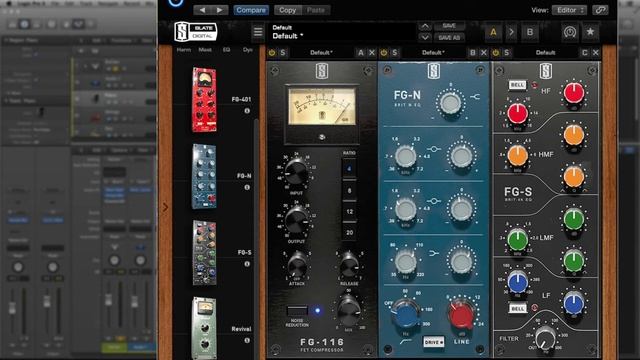
Task: Select ratio 8 on FG-116
Action: coord(349,190)
